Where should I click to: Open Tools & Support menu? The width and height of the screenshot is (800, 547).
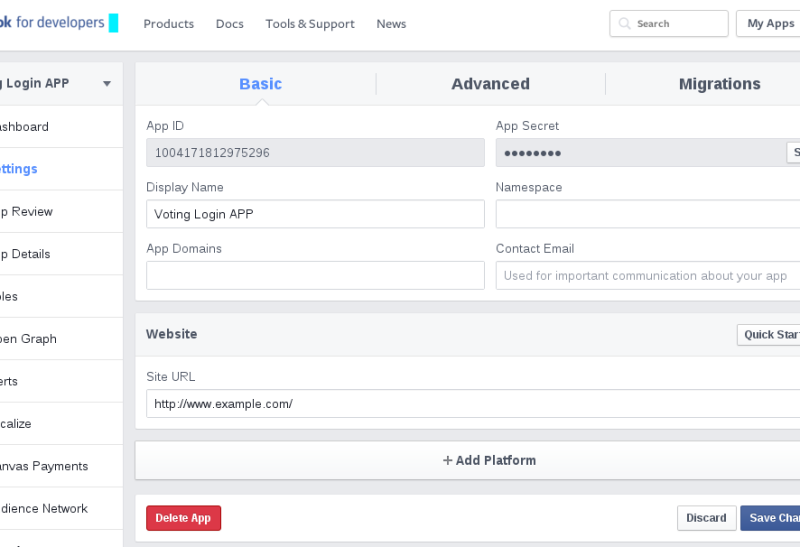tap(310, 24)
